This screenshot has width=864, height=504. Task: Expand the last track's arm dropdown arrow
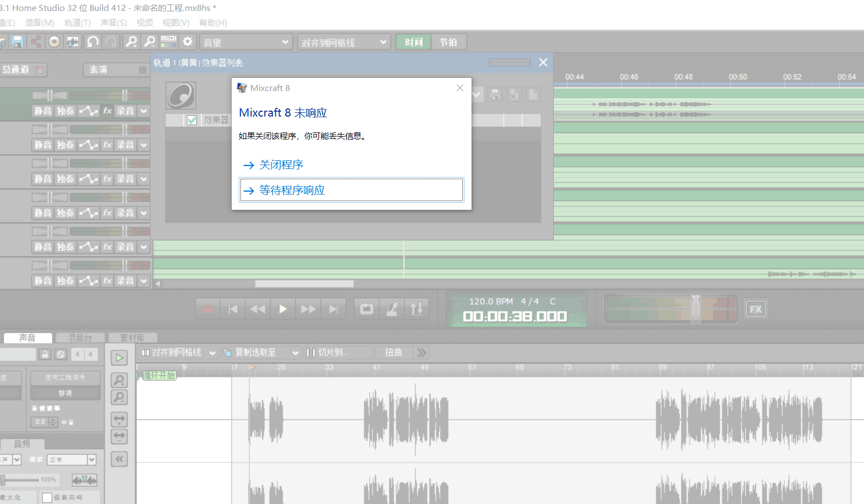144,281
